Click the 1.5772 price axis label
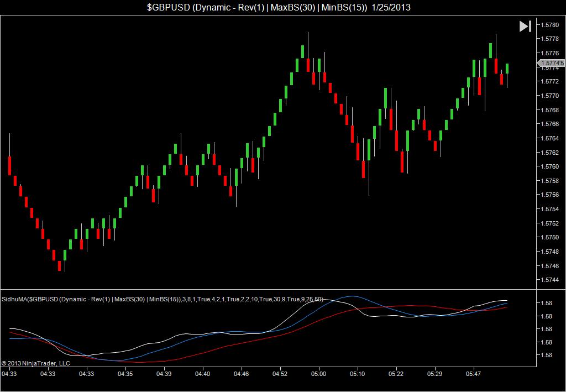566x392 pixels. 551,82
